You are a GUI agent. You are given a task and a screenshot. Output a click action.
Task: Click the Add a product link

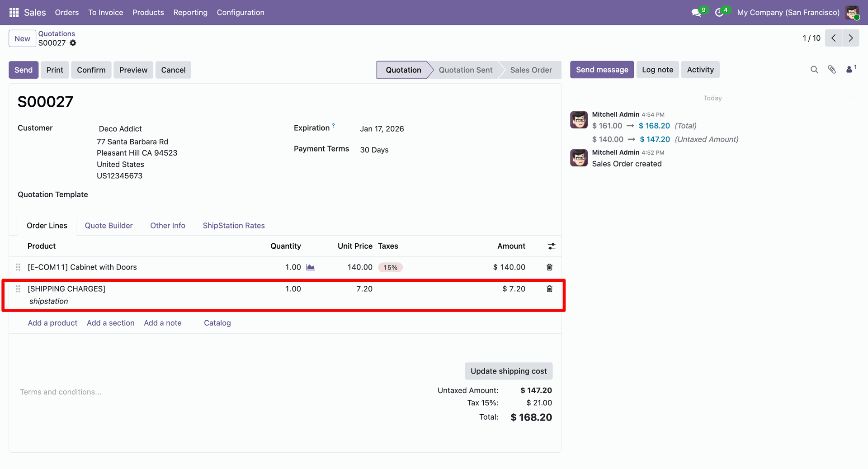[52, 323]
